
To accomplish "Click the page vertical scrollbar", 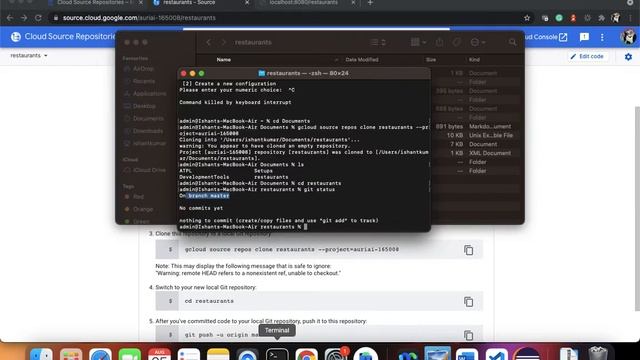I will click(637, 209).
